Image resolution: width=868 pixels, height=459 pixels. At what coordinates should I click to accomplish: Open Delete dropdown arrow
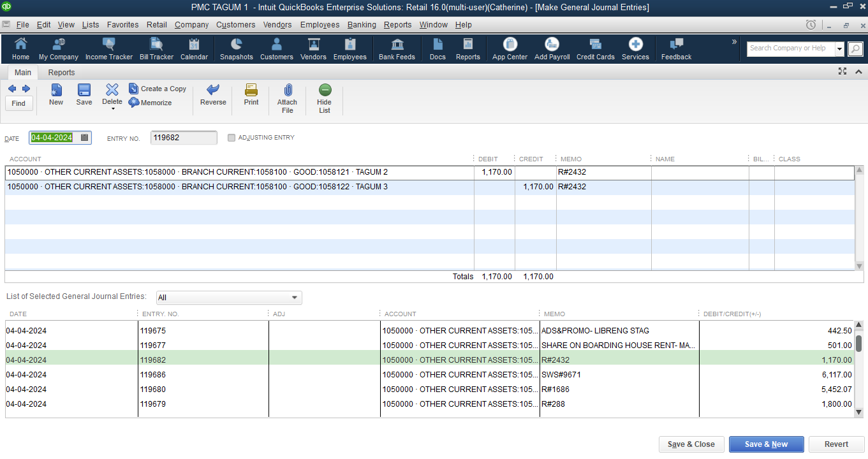(112, 109)
